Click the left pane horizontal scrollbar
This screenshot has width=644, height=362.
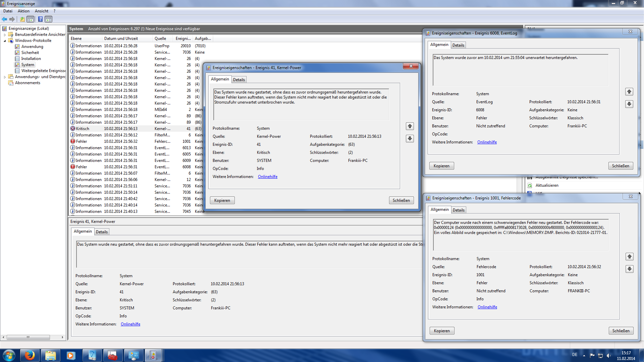pyautogui.click(x=28, y=337)
